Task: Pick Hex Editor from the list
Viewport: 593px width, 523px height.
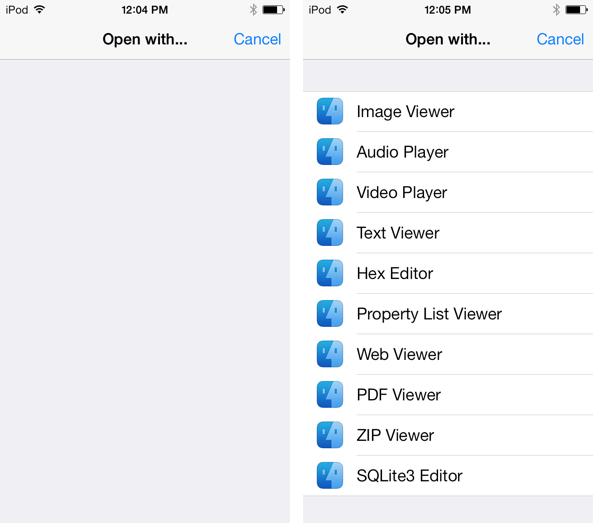Action: (x=448, y=273)
